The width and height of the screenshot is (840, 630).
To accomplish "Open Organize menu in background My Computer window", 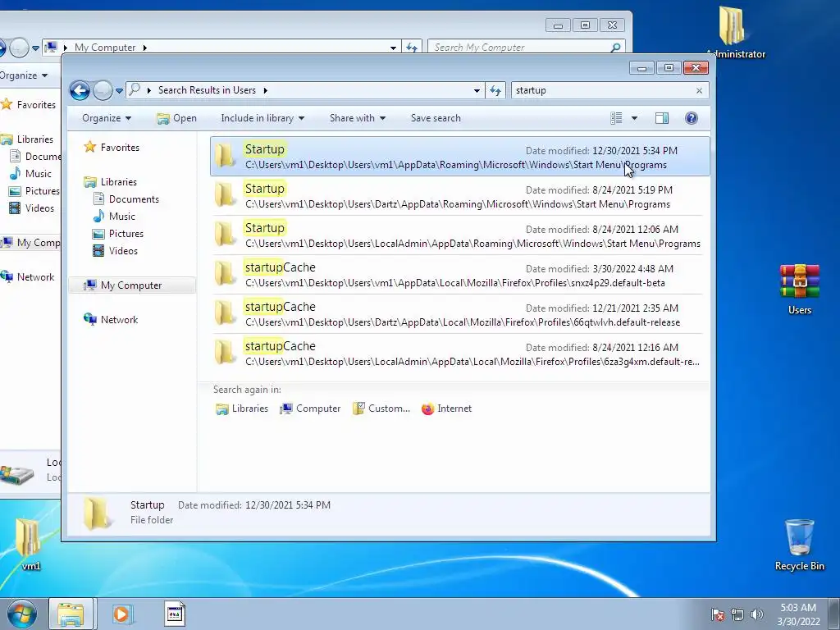I will tap(24, 75).
